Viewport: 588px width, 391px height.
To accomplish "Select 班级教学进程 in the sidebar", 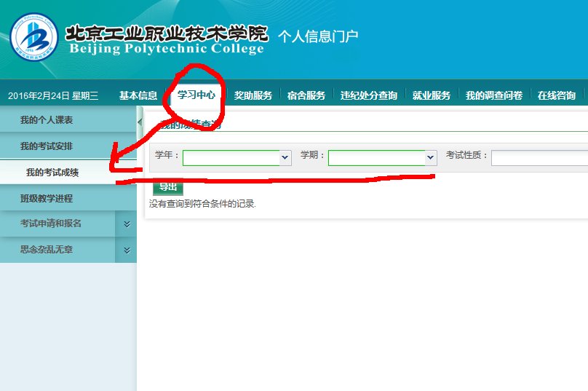I will [68, 198].
